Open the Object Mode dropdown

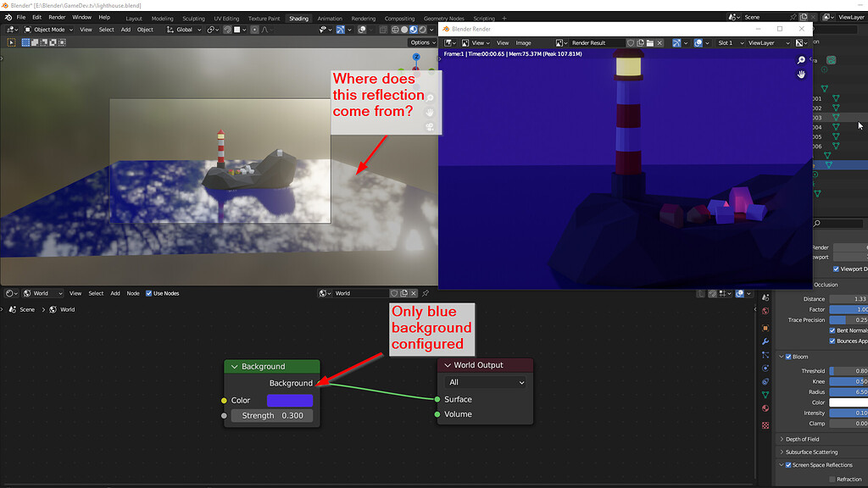click(x=51, y=29)
